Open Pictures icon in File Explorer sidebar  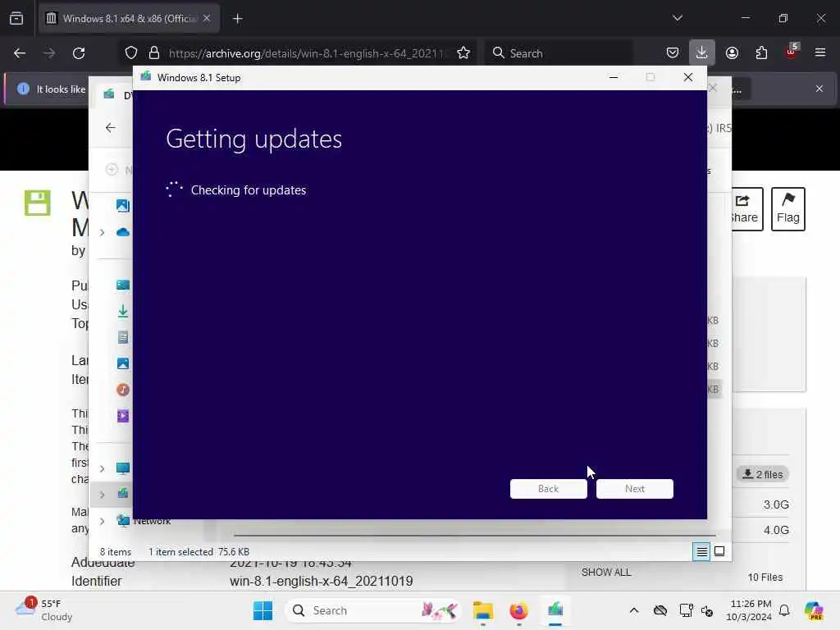click(x=123, y=363)
